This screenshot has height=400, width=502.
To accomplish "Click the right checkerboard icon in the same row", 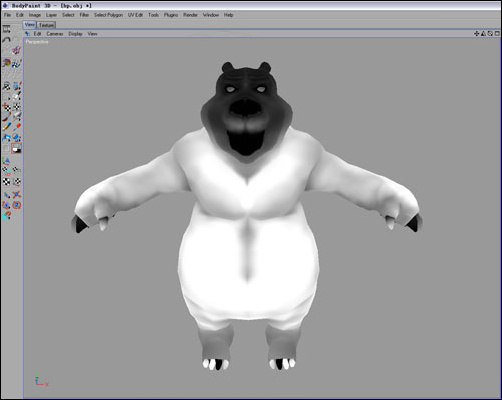I will (x=17, y=171).
